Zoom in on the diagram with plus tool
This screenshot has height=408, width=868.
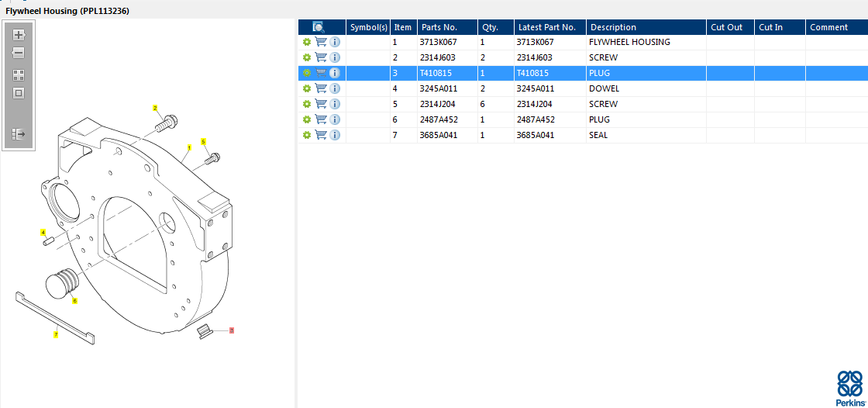19,35
